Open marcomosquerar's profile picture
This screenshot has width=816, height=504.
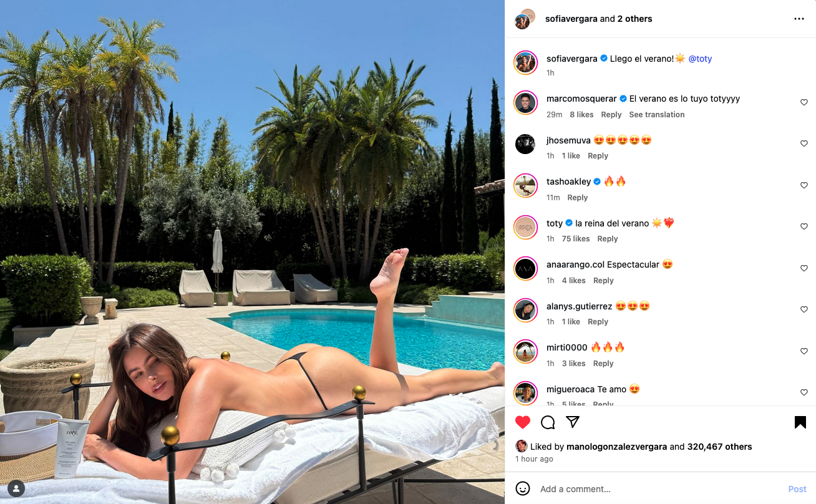tap(525, 102)
